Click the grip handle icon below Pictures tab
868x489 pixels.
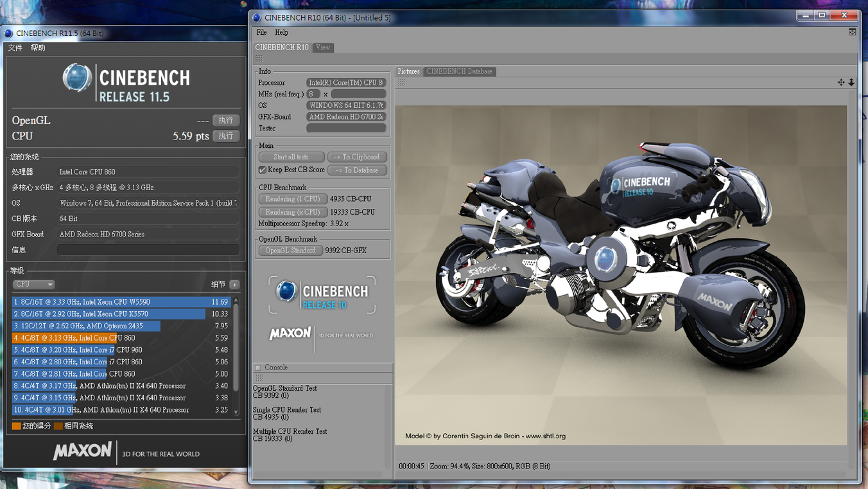click(401, 82)
